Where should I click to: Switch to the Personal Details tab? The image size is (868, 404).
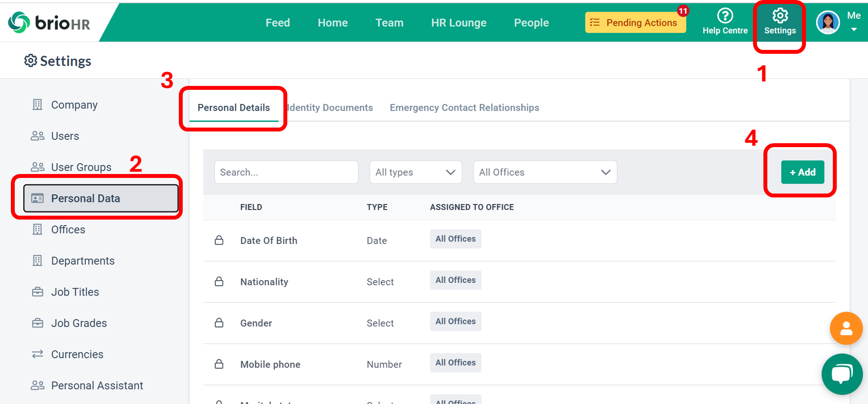[x=233, y=108]
